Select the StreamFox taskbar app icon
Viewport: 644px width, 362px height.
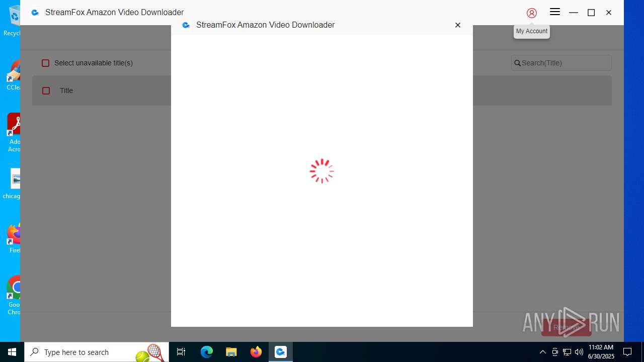tap(281, 352)
